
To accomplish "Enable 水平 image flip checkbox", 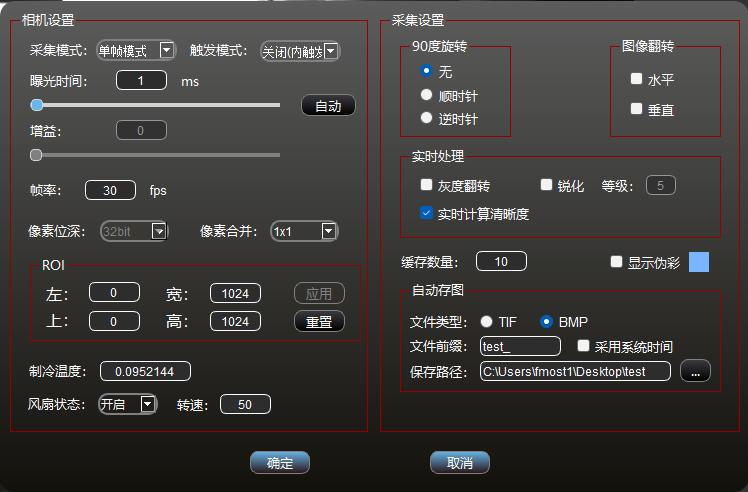I will [x=636, y=79].
